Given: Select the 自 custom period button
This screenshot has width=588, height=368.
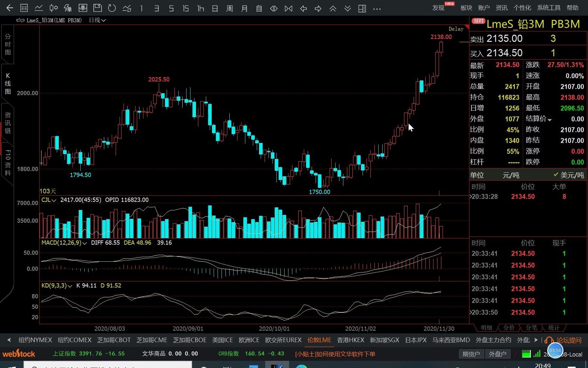Looking at the screenshot, I should coord(259,8).
